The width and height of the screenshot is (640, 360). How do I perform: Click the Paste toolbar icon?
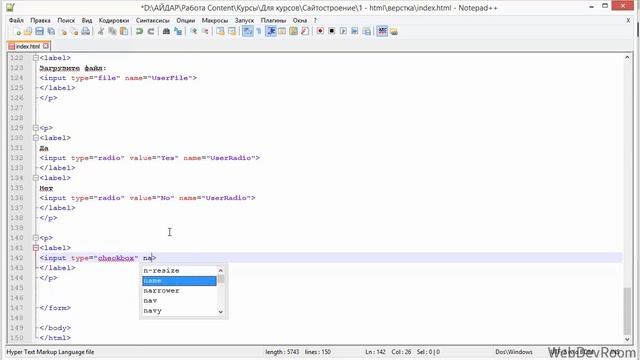[x=124, y=31]
